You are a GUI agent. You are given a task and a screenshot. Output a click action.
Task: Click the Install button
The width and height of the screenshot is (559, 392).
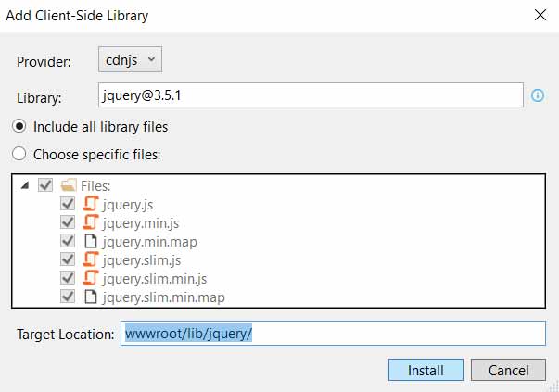[x=426, y=370]
